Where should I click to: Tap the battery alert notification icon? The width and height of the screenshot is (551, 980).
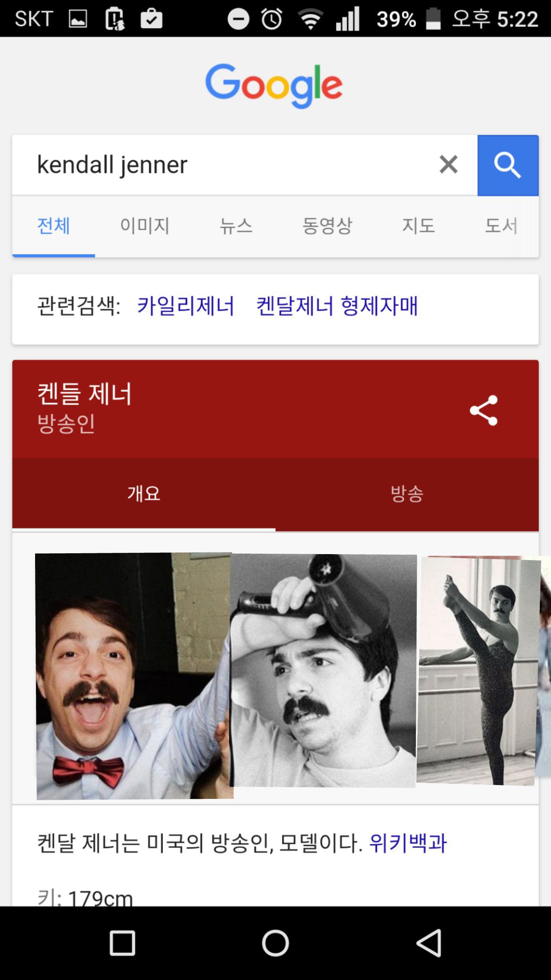pyautogui.click(x=115, y=19)
